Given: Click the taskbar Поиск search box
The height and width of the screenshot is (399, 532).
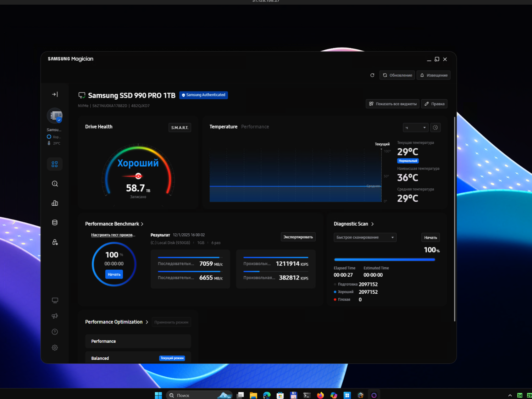Looking at the screenshot, I should pos(199,395).
